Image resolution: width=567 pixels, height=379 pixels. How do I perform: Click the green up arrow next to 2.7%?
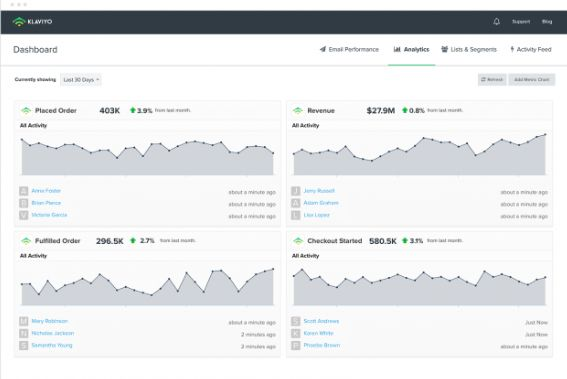tap(133, 240)
